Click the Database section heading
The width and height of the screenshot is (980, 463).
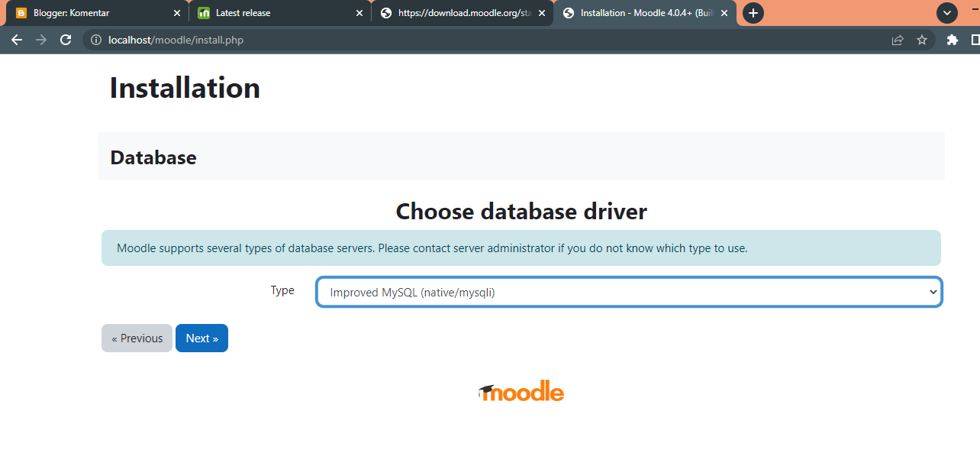[x=153, y=157]
